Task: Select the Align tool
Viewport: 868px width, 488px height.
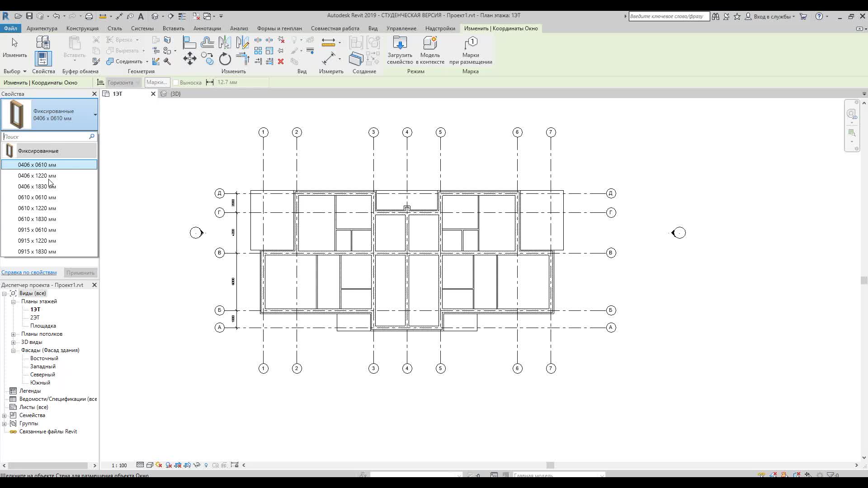Action: [x=189, y=43]
